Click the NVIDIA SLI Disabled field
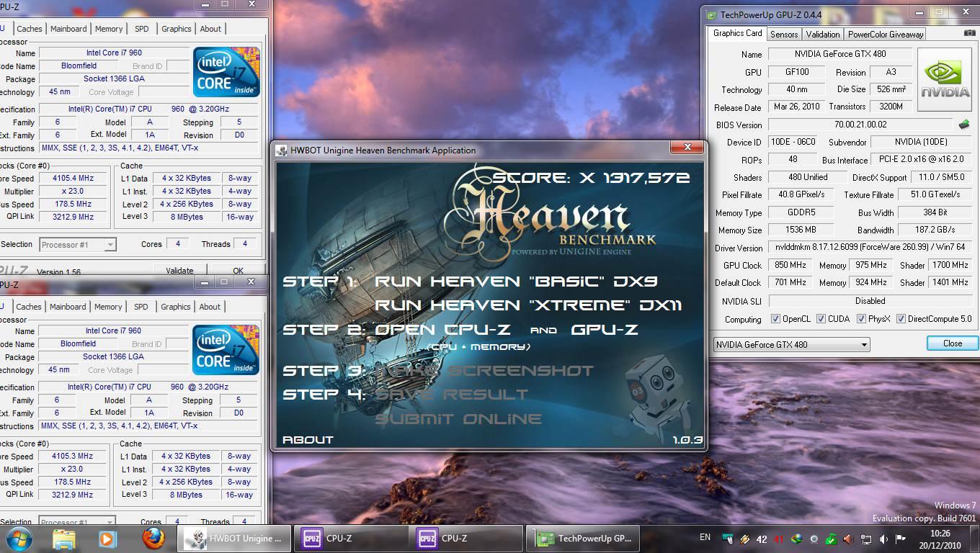 click(870, 301)
